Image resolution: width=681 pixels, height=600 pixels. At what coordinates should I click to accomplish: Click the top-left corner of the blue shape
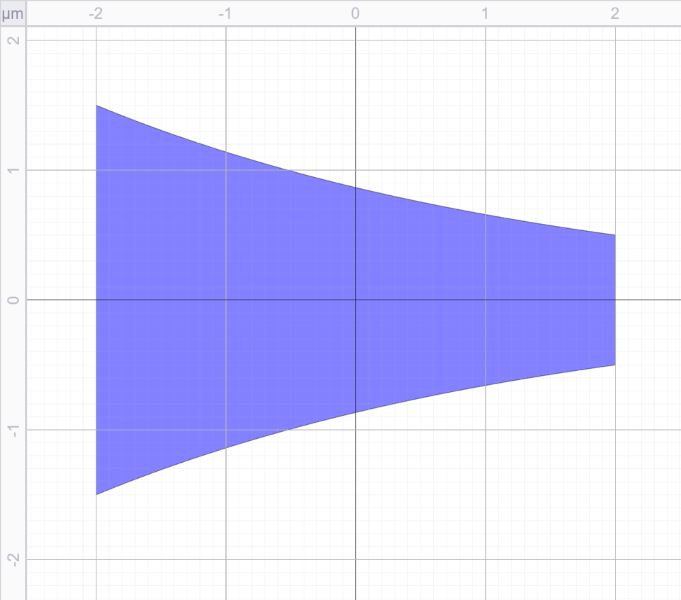(96, 106)
